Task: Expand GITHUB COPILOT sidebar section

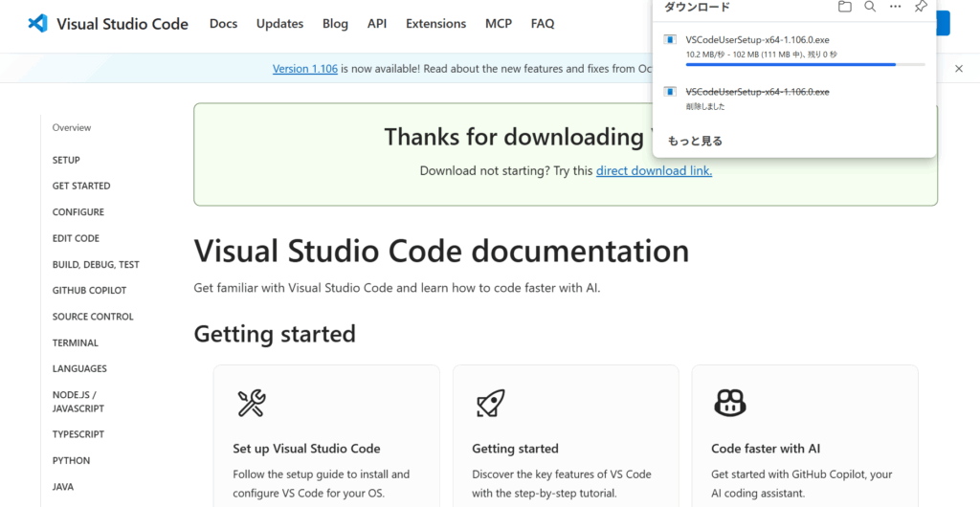Action: pos(89,290)
